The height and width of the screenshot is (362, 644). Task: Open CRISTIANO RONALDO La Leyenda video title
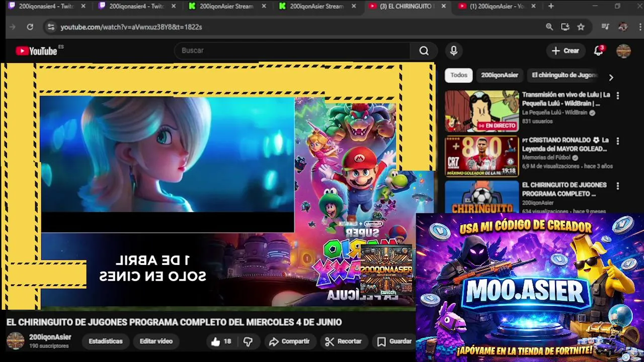(565, 144)
